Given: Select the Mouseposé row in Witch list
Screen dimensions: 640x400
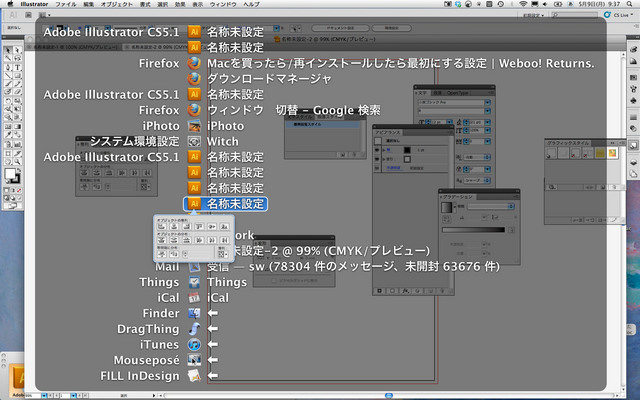Looking at the screenshot, I should point(166,360).
